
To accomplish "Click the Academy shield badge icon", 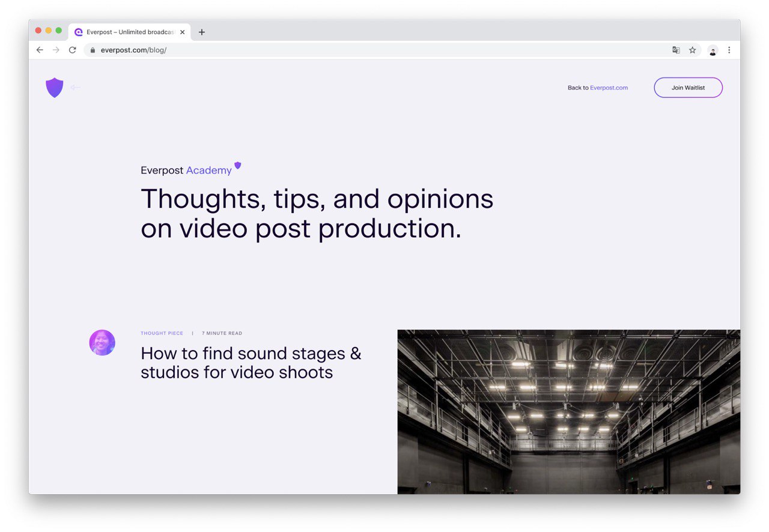I will pos(237,165).
